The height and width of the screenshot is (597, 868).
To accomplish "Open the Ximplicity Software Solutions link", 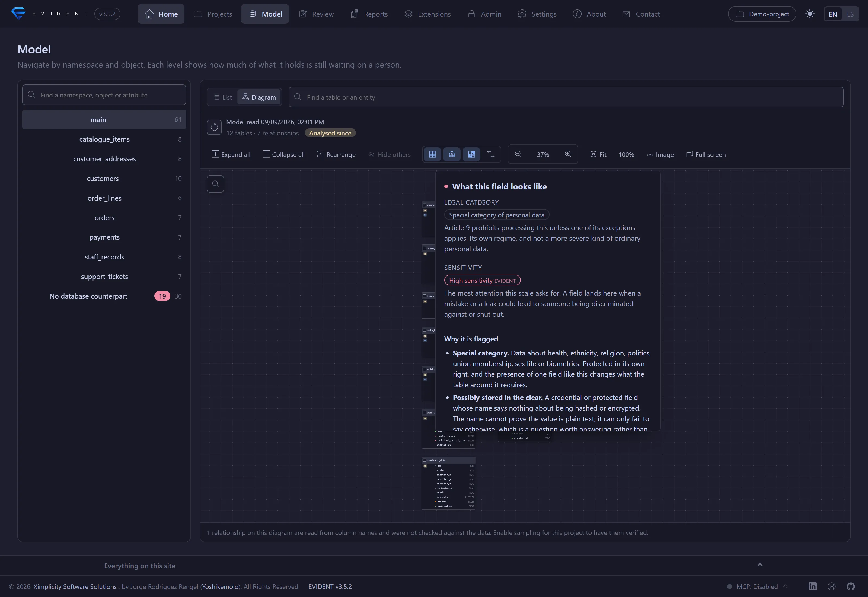I will (75, 586).
